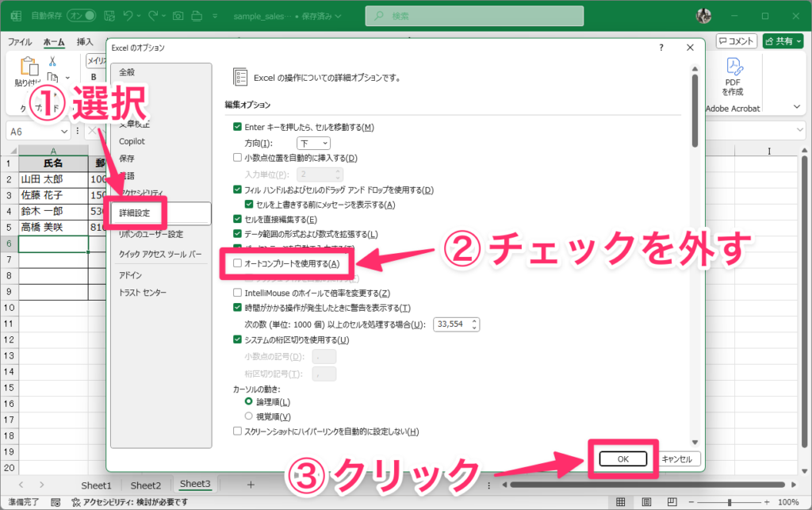
Task: Switch to normal view in status bar
Action: coord(621,502)
